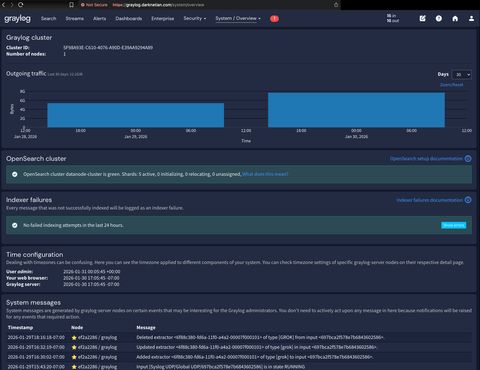This screenshot has height=370, width=480.
Task: Reload the page in the browser
Action: click(21, 5)
